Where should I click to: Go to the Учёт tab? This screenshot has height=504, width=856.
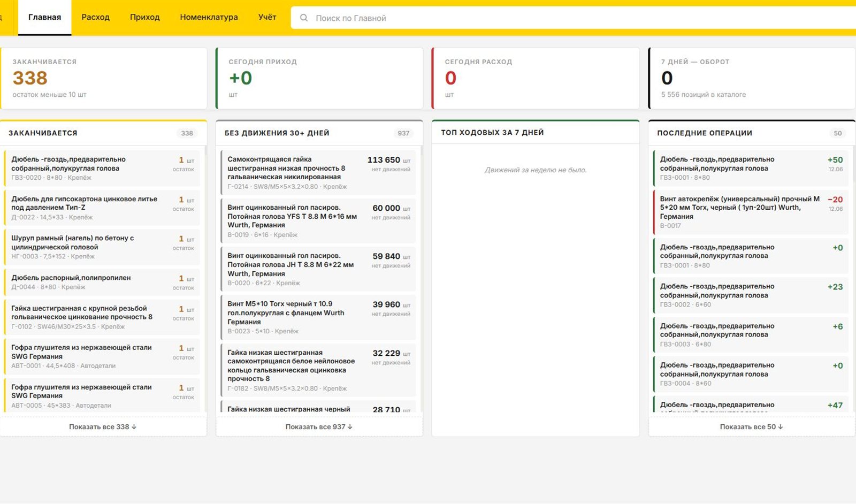[x=267, y=17]
